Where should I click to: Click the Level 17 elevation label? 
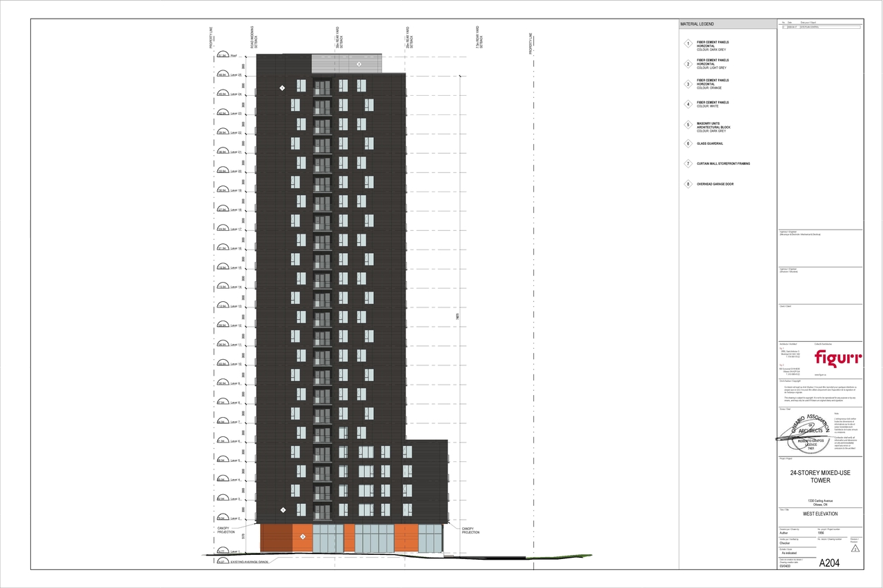click(236, 230)
